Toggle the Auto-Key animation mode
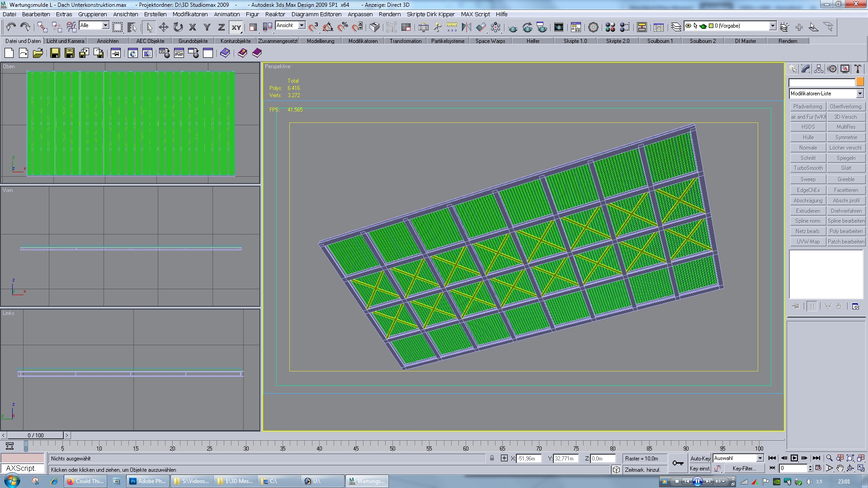Image resolution: width=868 pixels, height=488 pixels. tap(700, 458)
